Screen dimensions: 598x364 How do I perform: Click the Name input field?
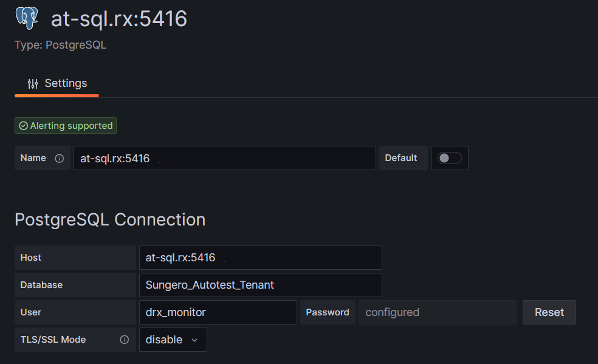pyautogui.click(x=224, y=158)
